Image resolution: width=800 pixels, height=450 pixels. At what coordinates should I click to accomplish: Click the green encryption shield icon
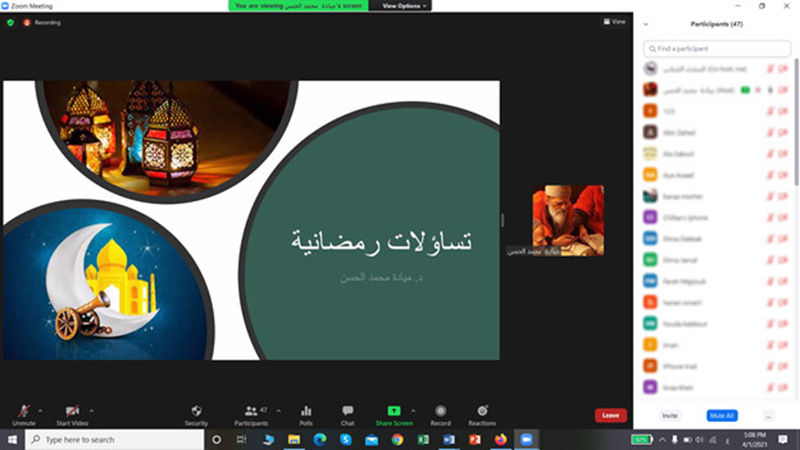point(10,21)
